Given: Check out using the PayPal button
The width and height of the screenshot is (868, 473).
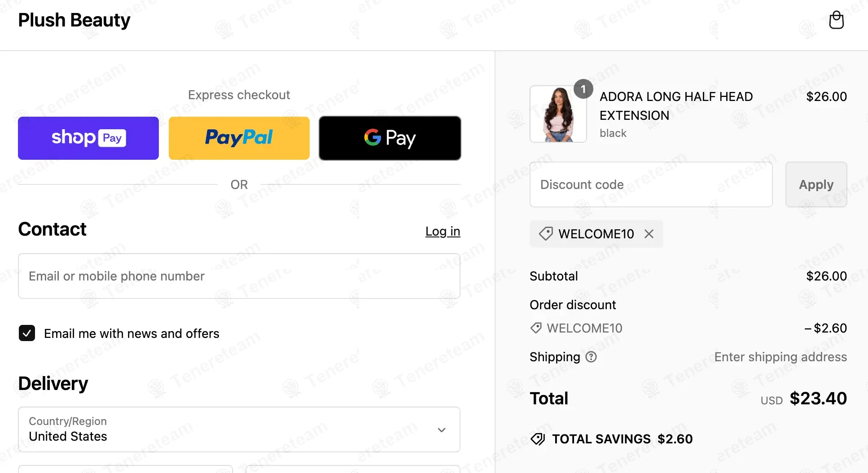Looking at the screenshot, I should [x=239, y=138].
